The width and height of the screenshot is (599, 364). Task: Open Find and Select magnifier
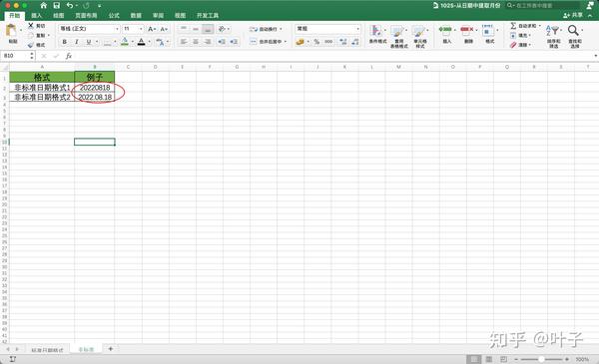click(575, 36)
